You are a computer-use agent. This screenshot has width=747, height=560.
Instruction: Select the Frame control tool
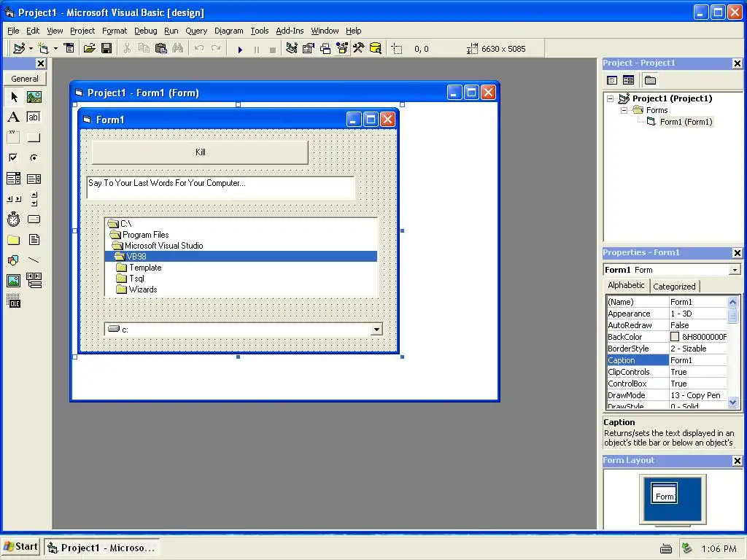(x=14, y=138)
